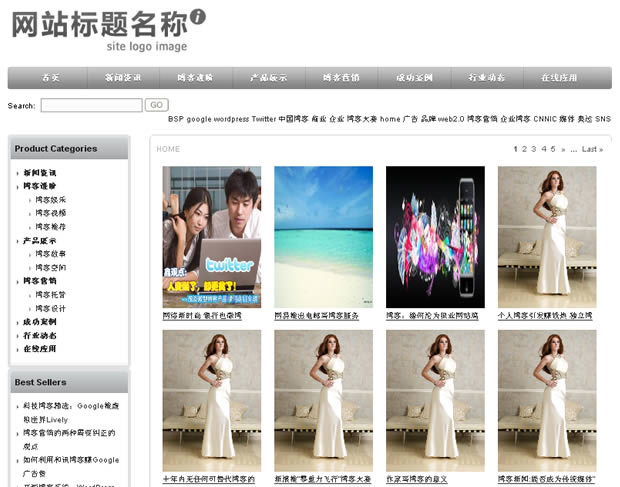This screenshot has width=620, height=487.
Task: Select the 博客空间 subcategory
Action: point(51,268)
